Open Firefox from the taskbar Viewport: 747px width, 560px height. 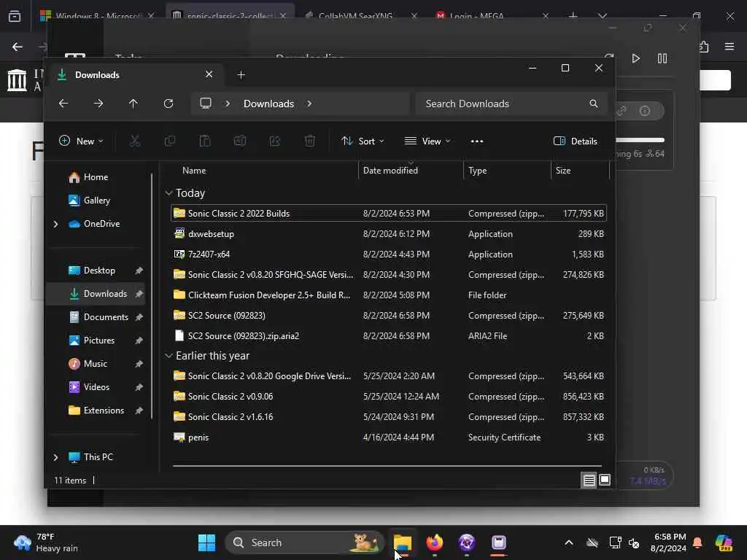click(435, 542)
